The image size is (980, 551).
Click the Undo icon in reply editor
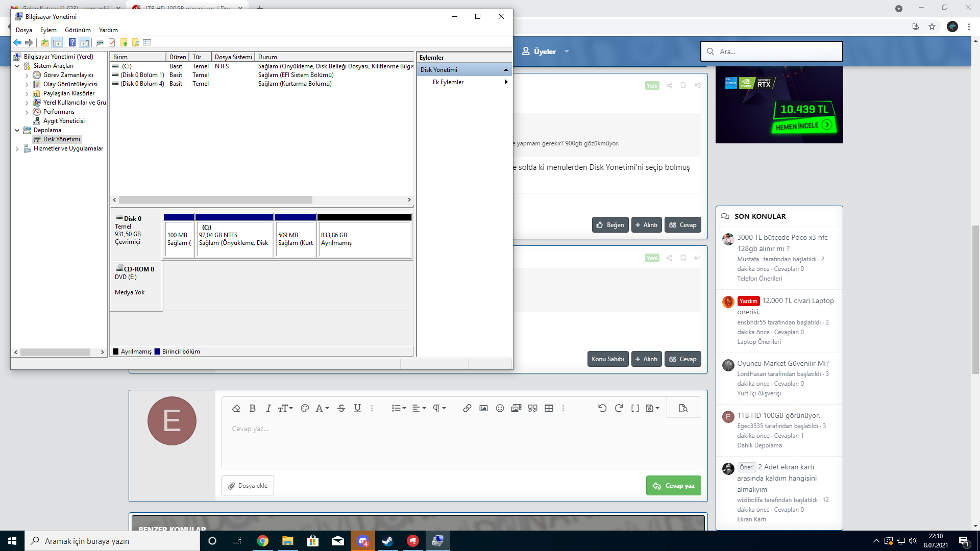602,408
